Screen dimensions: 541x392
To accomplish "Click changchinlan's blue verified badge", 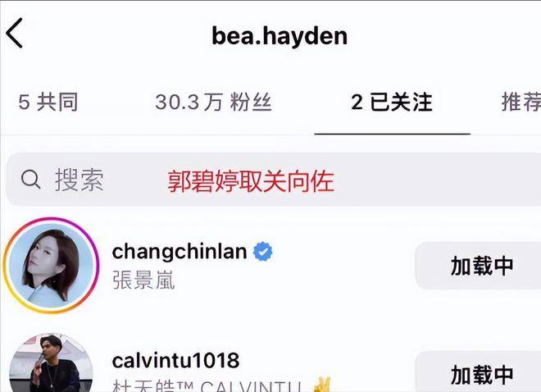I will tap(263, 252).
